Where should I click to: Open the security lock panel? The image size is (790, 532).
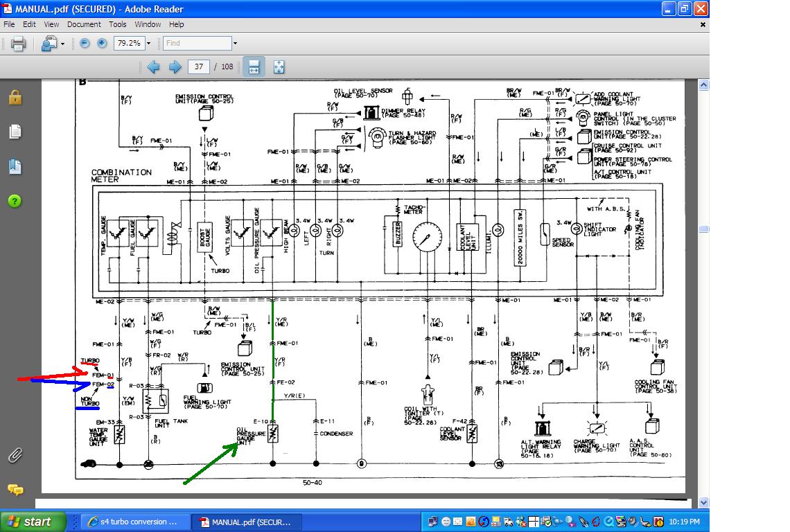(x=15, y=97)
